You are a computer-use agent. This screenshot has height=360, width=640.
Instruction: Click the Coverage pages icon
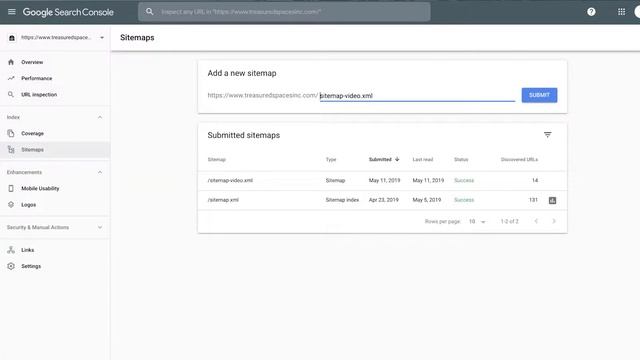click(x=11, y=133)
